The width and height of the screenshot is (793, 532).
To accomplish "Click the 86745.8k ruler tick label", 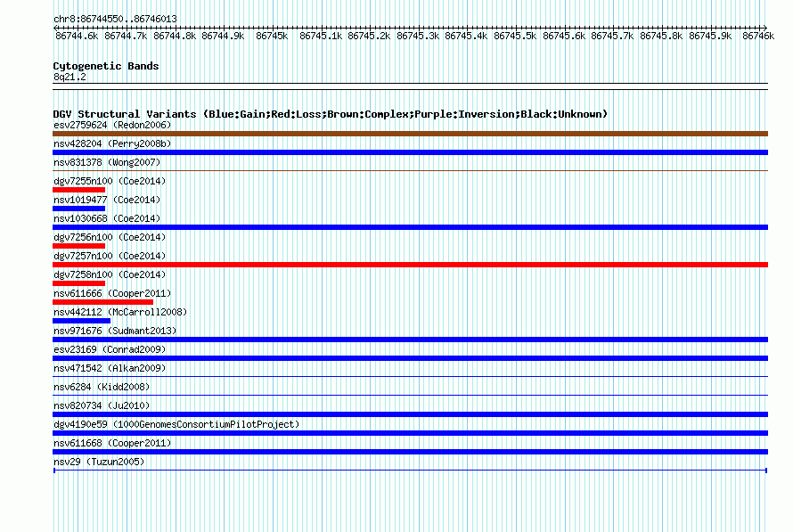I will pos(661,36).
